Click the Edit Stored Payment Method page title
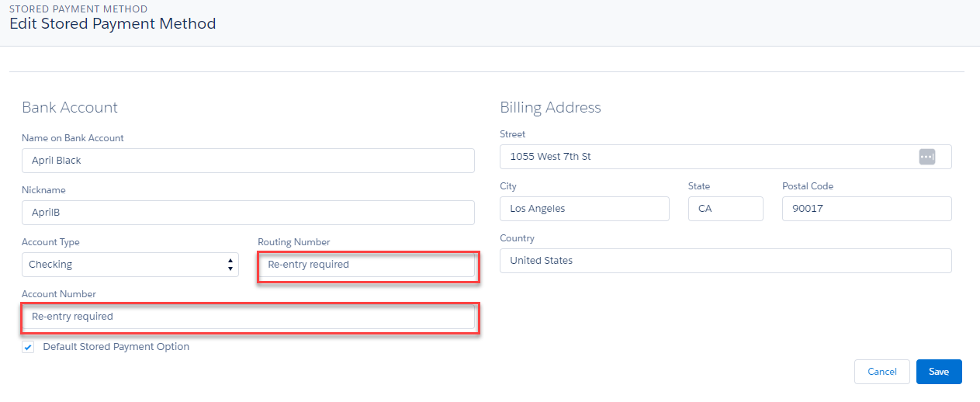980x402 pixels. click(113, 23)
